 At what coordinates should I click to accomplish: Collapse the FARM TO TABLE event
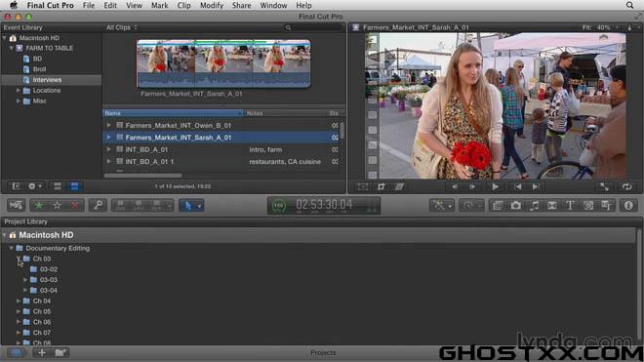coord(12,48)
